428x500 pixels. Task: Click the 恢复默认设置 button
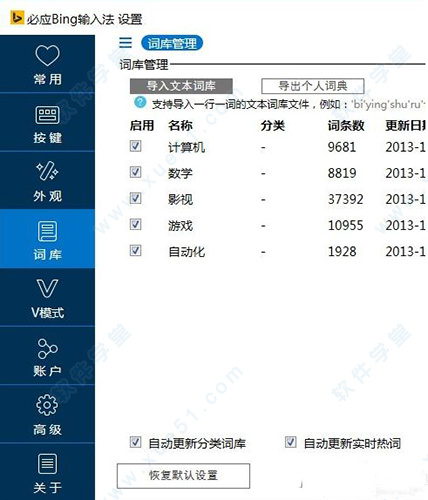183,476
